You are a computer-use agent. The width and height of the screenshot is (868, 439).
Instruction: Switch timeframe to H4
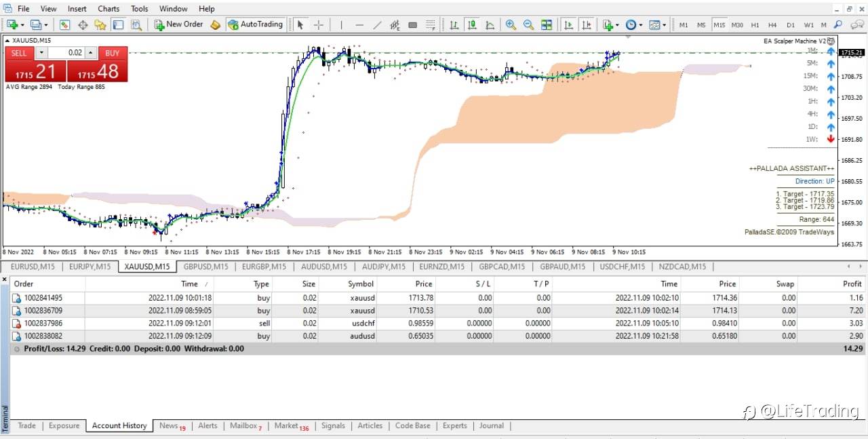point(773,25)
